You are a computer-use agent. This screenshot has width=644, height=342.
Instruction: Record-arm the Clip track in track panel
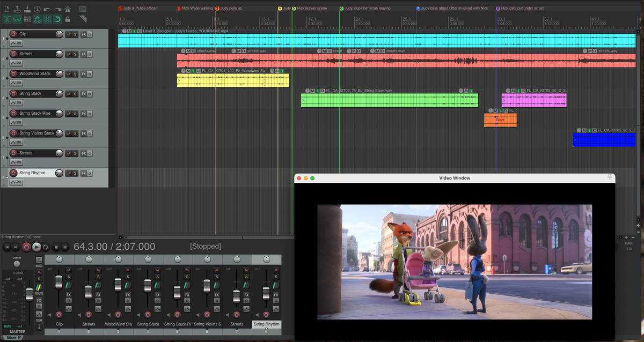pos(14,34)
